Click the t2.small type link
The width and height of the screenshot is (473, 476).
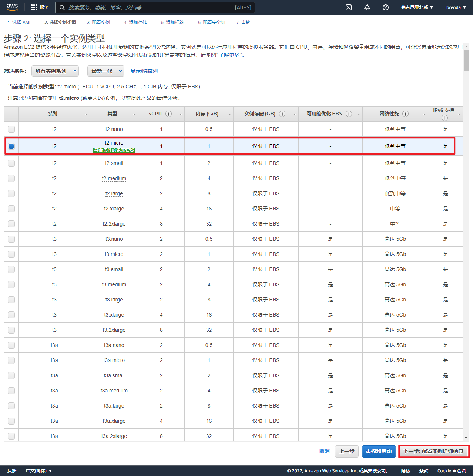click(114, 163)
